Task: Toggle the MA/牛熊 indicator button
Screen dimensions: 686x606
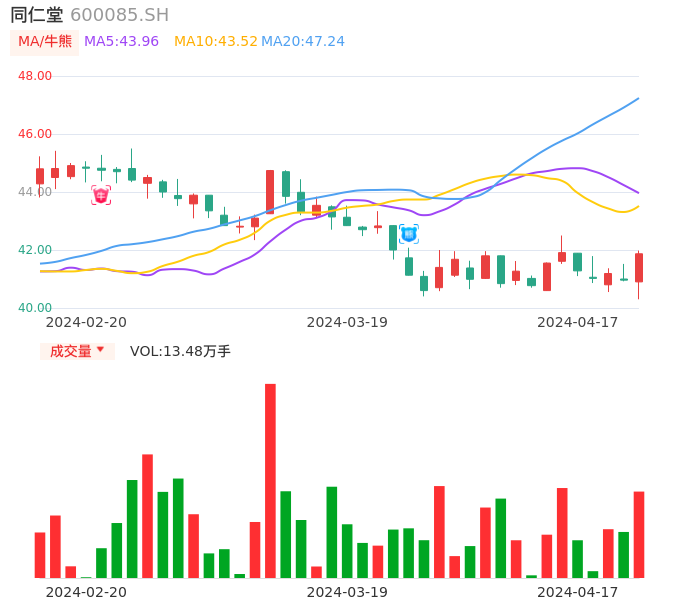Action: 44,41
